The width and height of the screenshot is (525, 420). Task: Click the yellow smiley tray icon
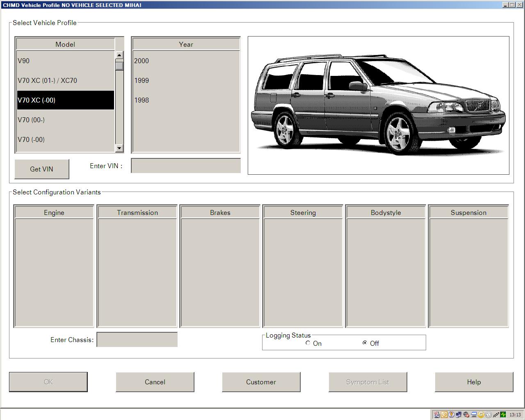tap(481, 415)
